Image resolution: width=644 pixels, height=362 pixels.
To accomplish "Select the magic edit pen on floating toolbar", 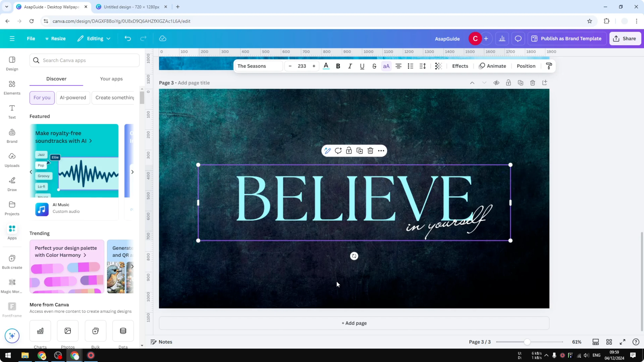I will [x=327, y=151].
